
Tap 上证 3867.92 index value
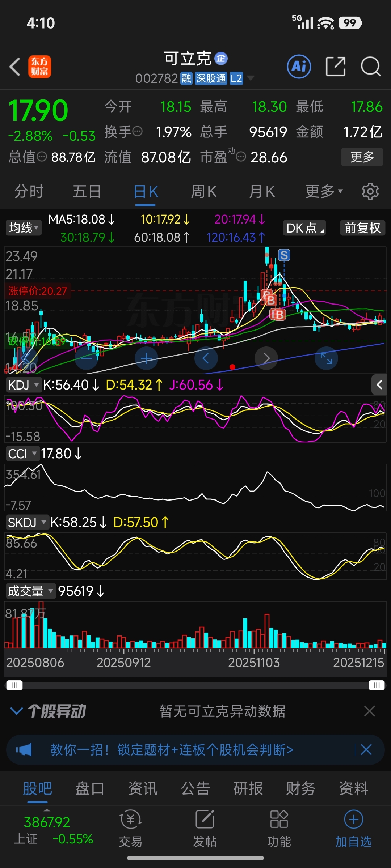click(x=47, y=822)
